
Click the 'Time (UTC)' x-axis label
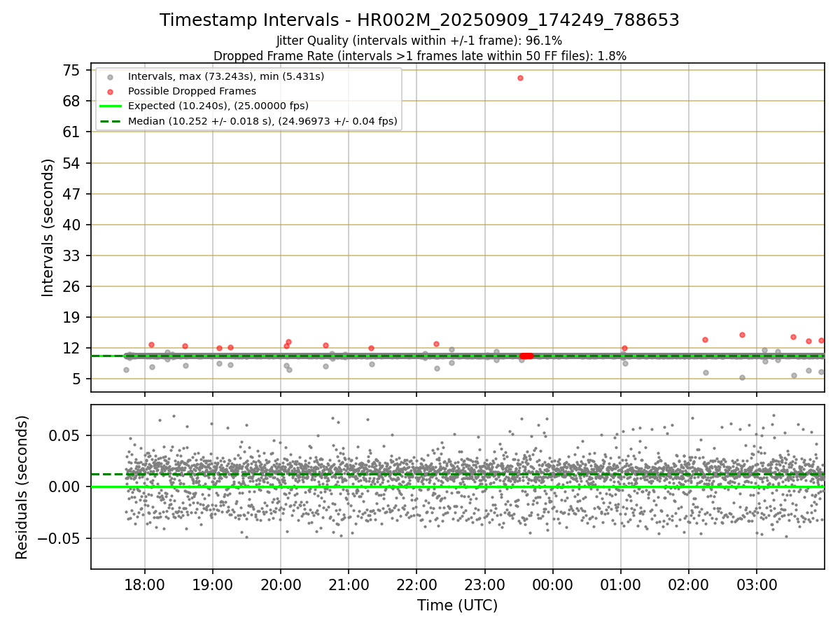[x=457, y=605]
